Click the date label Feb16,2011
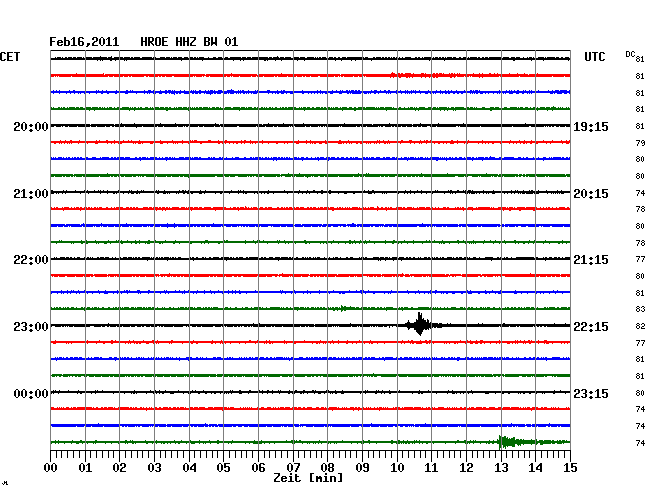The height and width of the screenshot is (494, 650). point(84,42)
